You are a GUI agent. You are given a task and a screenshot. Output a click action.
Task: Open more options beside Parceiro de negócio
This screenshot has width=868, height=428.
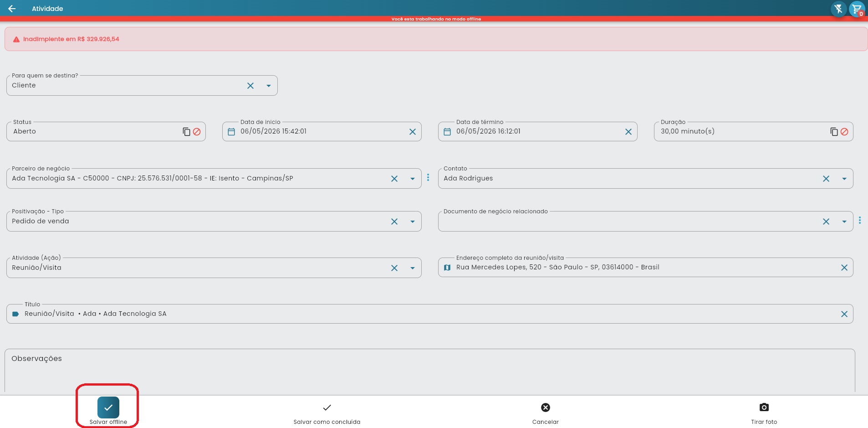point(428,177)
